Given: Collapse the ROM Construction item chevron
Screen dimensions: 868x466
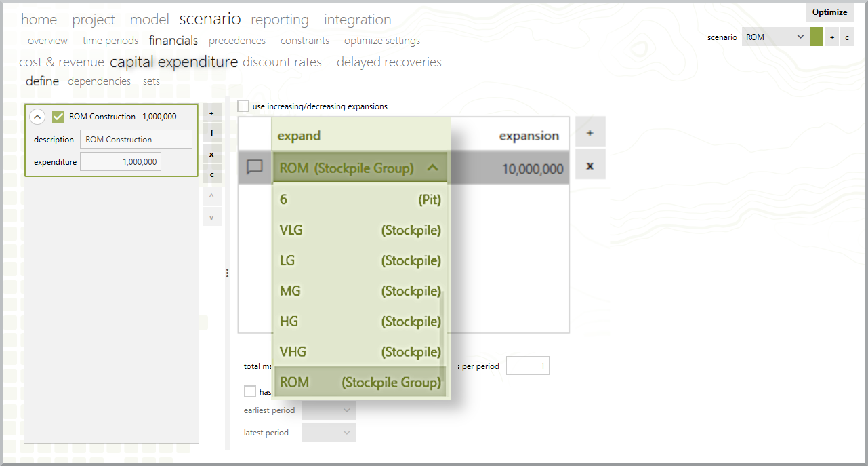Looking at the screenshot, I should click(38, 117).
